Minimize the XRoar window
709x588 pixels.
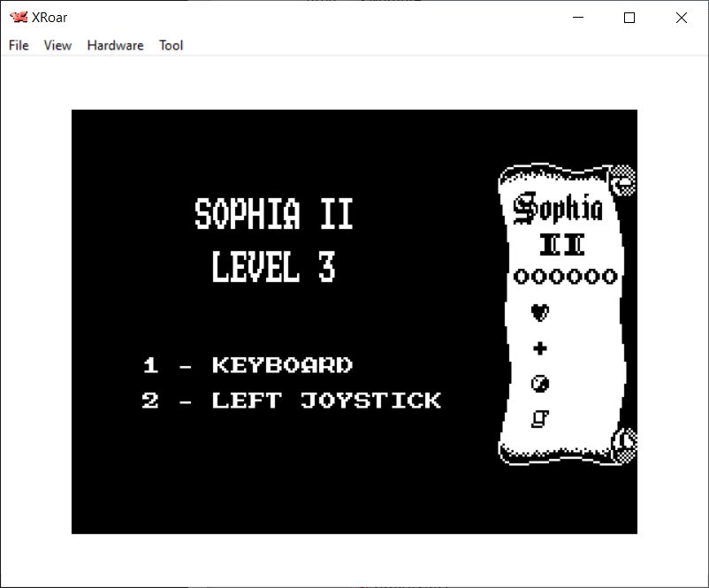pyautogui.click(x=578, y=18)
